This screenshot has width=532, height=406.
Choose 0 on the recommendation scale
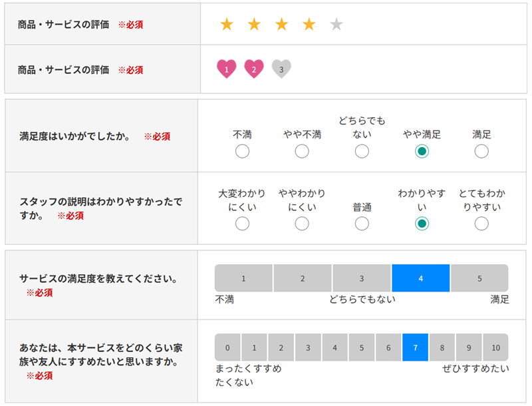(227, 347)
